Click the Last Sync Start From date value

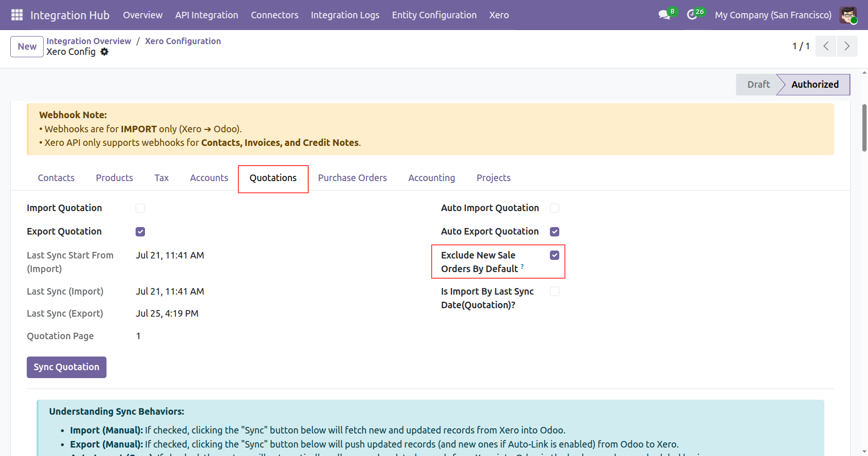click(170, 255)
